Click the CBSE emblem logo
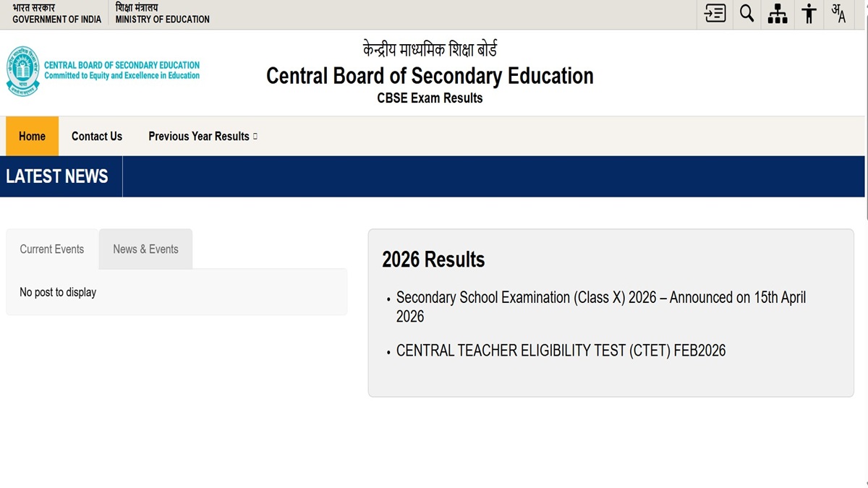This screenshot has height=488, width=868. 22,71
